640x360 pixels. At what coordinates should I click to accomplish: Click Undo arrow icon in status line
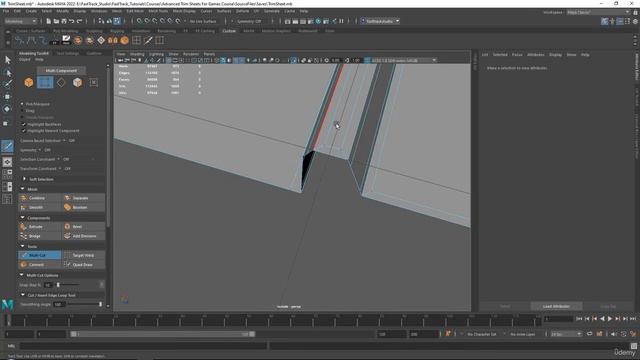point(72,21)
